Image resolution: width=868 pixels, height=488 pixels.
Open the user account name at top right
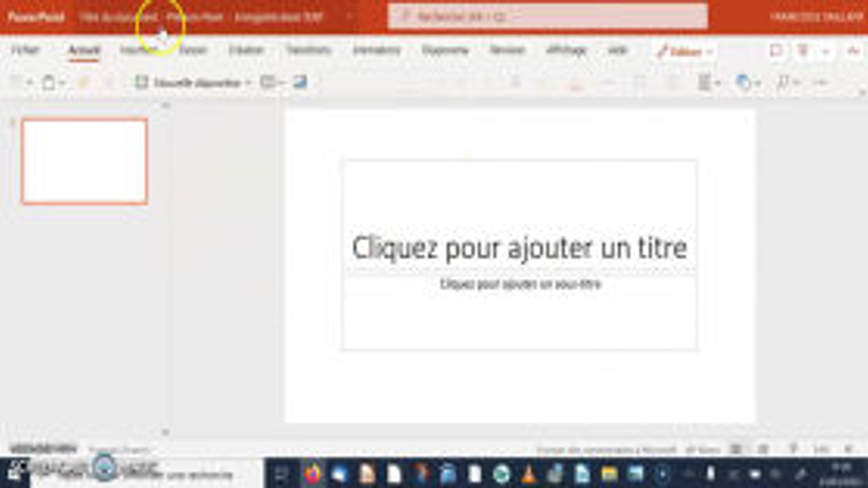point(816,17)
